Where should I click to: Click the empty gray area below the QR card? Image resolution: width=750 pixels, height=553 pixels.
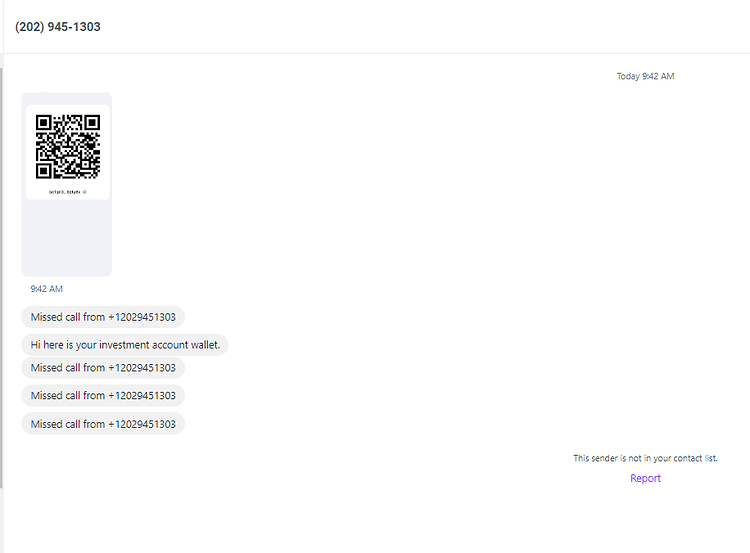(66, 237)
